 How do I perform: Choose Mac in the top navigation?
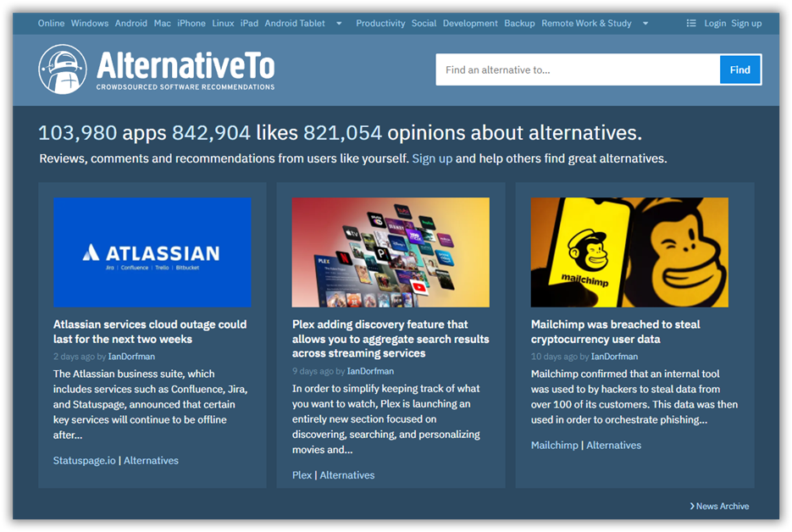click(x=162, y=23)
